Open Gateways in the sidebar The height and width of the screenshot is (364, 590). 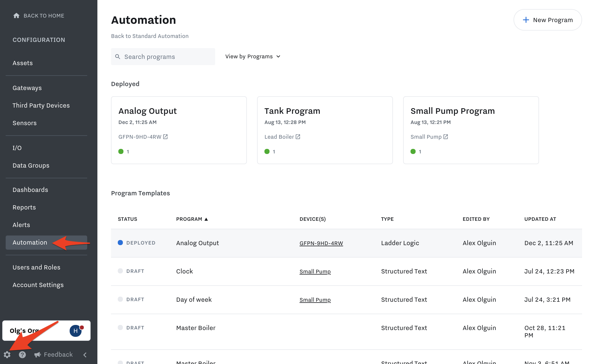point(27,88)
